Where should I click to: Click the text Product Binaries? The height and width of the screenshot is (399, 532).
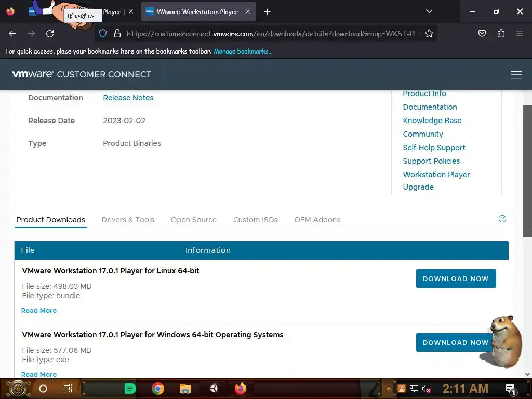[131, 143]
